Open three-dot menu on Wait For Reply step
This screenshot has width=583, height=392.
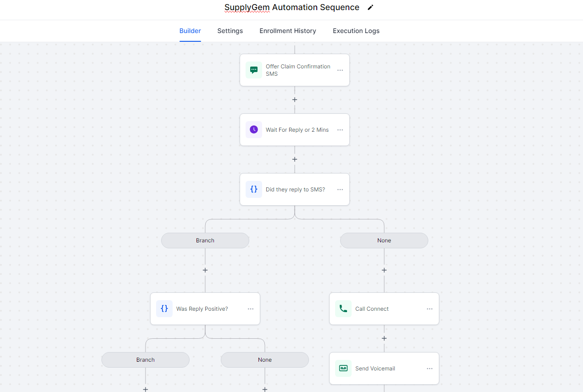point(340,130)
